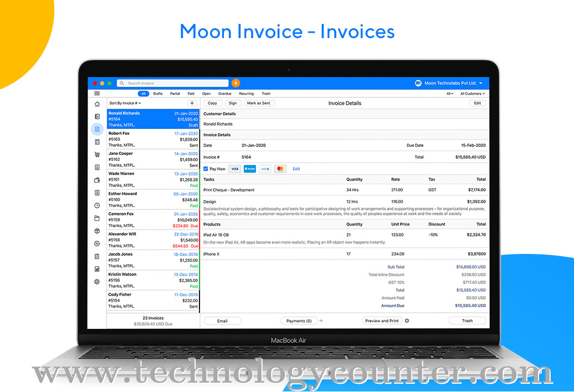Screen dimensions: 574x392
Task: Select Alexander Will invoice #5158
Action: tap(153, 240)
